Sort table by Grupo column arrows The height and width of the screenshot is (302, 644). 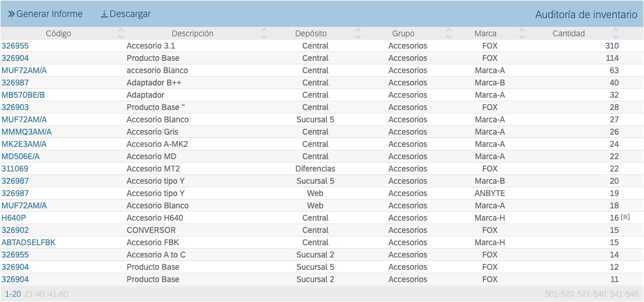coord(449,33)
